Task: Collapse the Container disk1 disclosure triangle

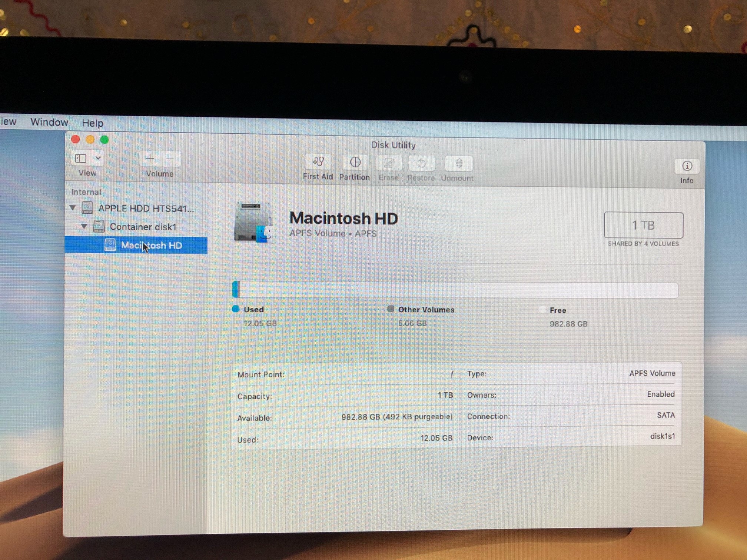Action: (84, 226)
